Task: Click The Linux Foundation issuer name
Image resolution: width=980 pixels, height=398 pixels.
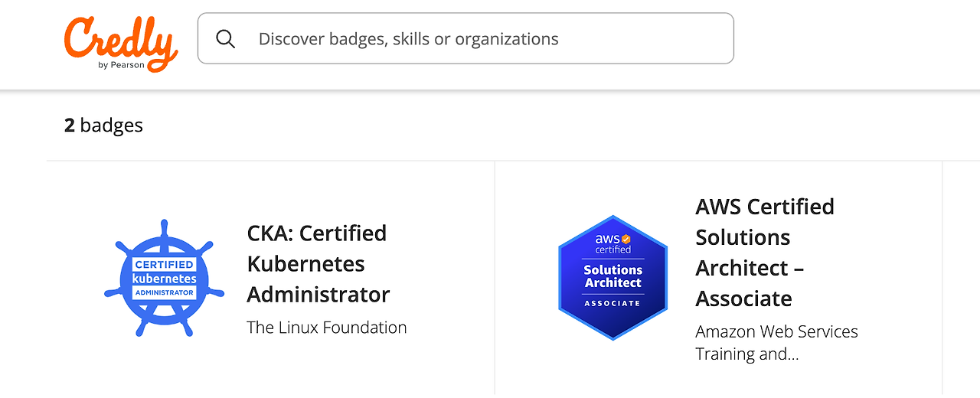Action: (326, 328)
